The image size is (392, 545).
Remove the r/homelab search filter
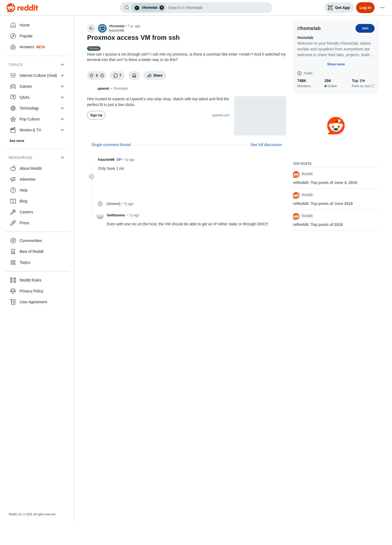[x=162, y=8]
